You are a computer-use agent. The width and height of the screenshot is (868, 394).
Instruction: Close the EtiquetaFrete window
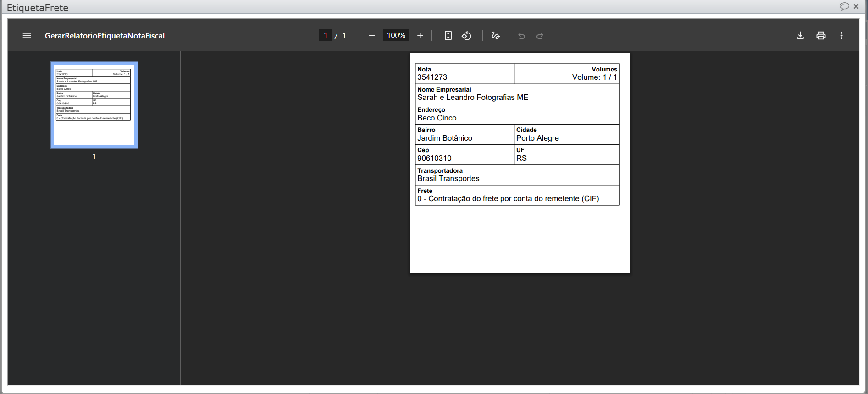[856, 6]
